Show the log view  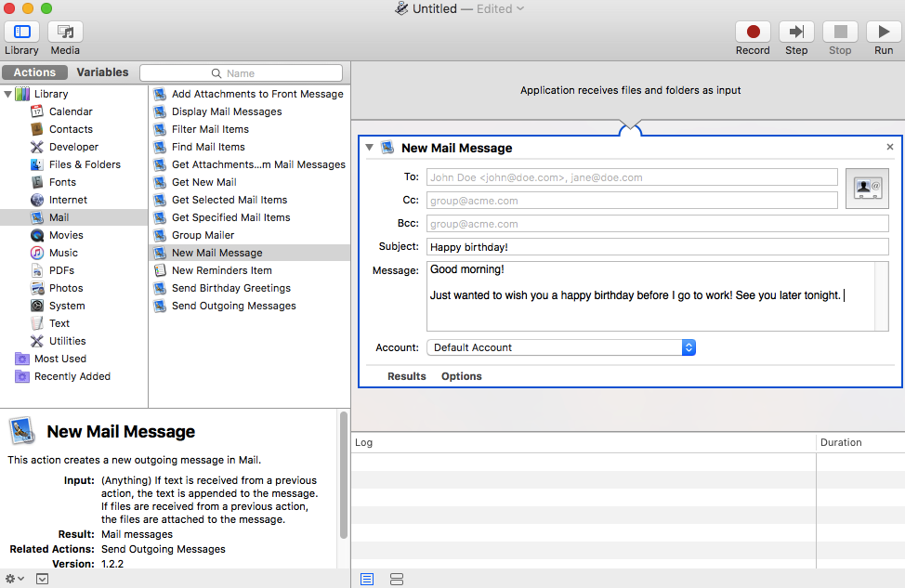(x=367, y=579)
